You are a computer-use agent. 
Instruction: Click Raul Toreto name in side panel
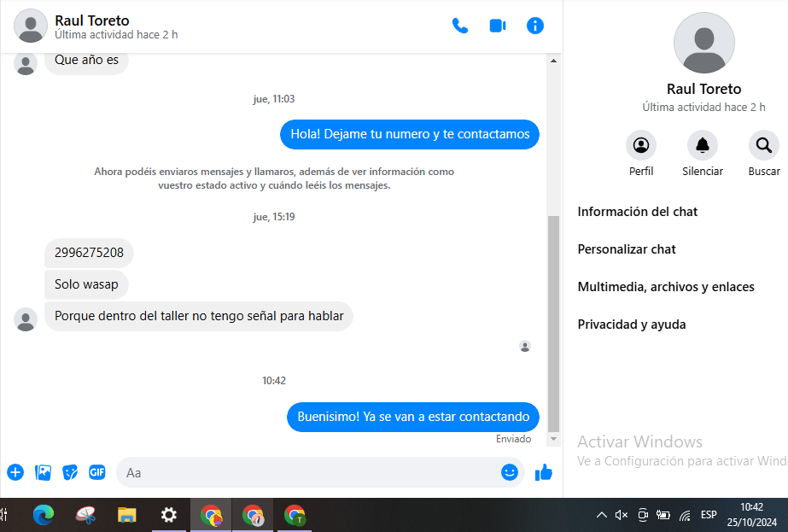[703, 89]
